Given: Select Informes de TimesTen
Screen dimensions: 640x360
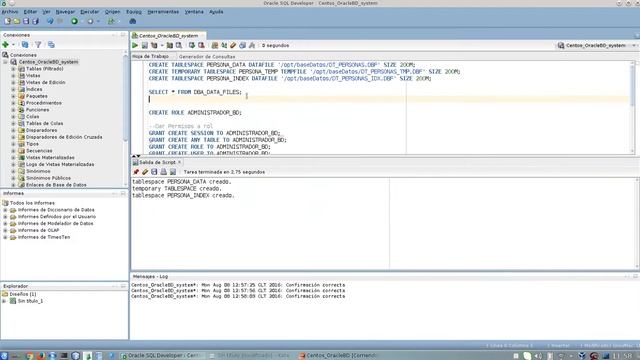Looking at the screenshot, I should point(44,237).
